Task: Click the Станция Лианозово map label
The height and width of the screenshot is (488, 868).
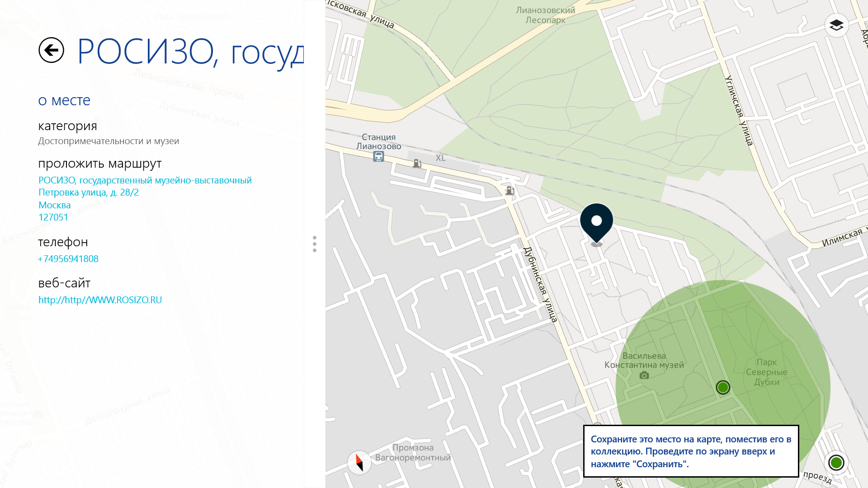Action: (378, 141)
